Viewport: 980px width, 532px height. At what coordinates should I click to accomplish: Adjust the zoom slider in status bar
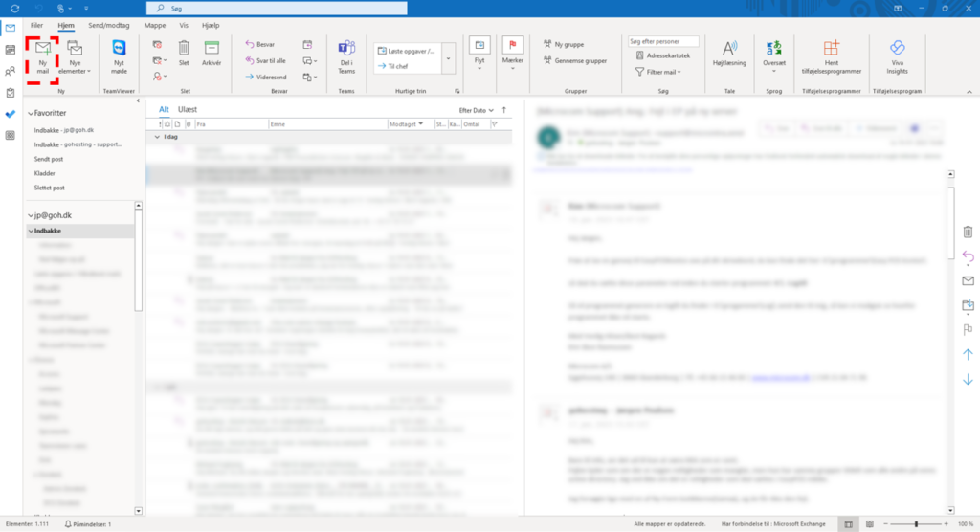[917, 524]
